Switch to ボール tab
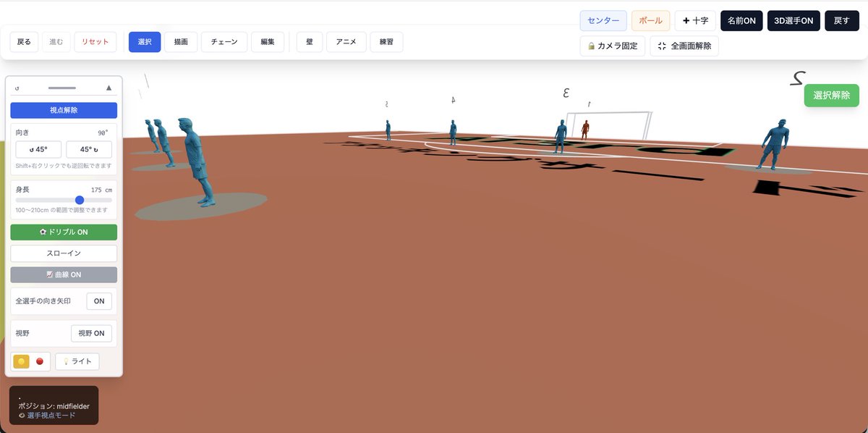 (650, 20)
